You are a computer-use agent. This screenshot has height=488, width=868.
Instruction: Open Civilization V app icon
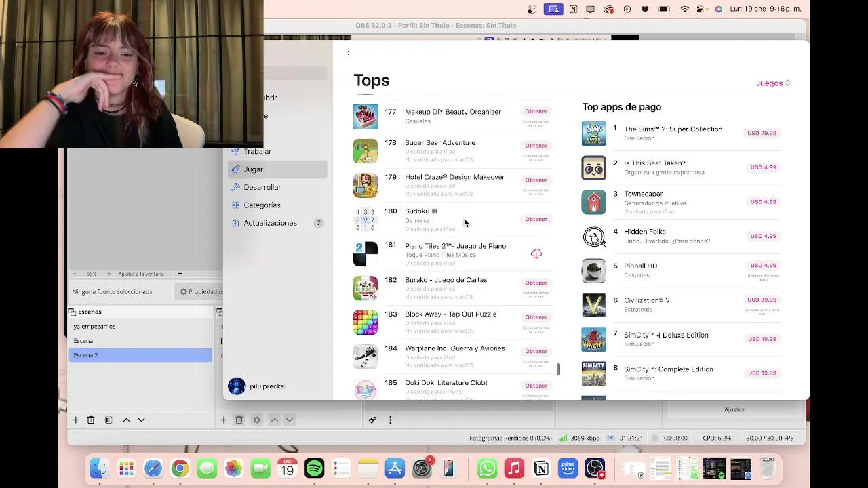594,304
